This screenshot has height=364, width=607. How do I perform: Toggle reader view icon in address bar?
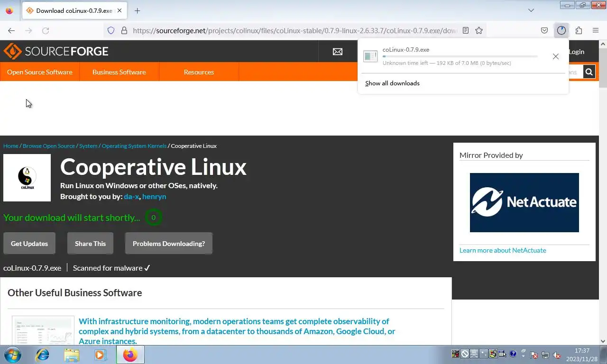click(x=466, y=30)
